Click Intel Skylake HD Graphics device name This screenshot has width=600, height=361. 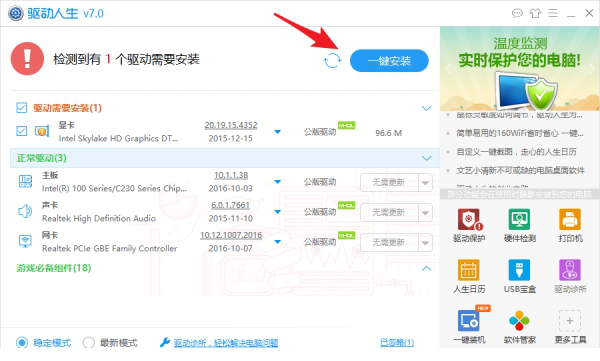tap(118, 138)
